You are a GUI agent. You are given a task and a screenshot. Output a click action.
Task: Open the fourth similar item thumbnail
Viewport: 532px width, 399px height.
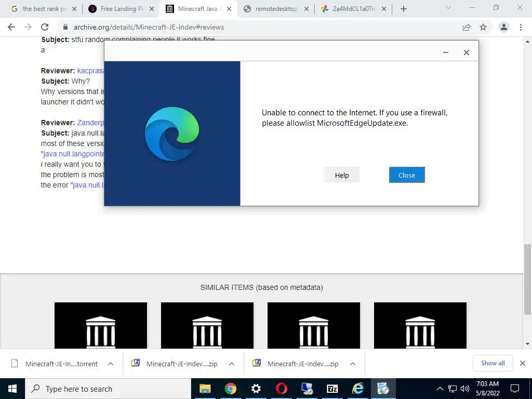(x=420, y=325)
